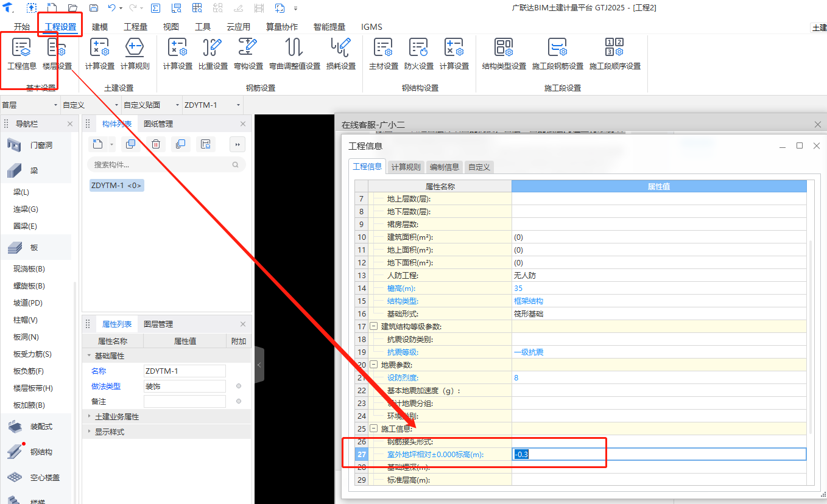Switch to the 云应用 ribbon tab
The width and height of the screenshot is (827, 504).
(238, 27)
